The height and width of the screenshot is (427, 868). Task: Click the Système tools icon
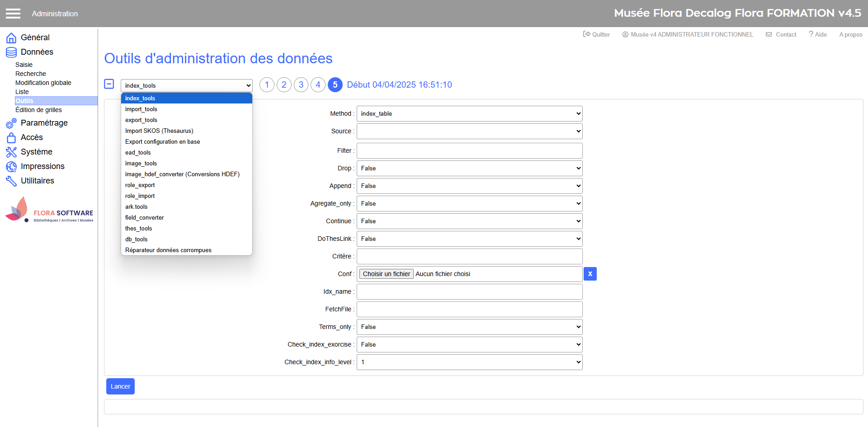[11, 152]
